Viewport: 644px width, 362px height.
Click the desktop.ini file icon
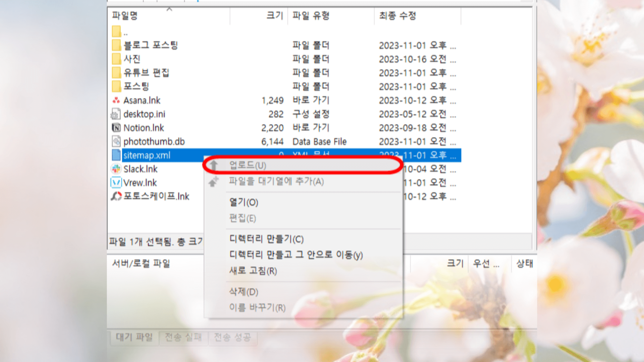click(116, 114)
